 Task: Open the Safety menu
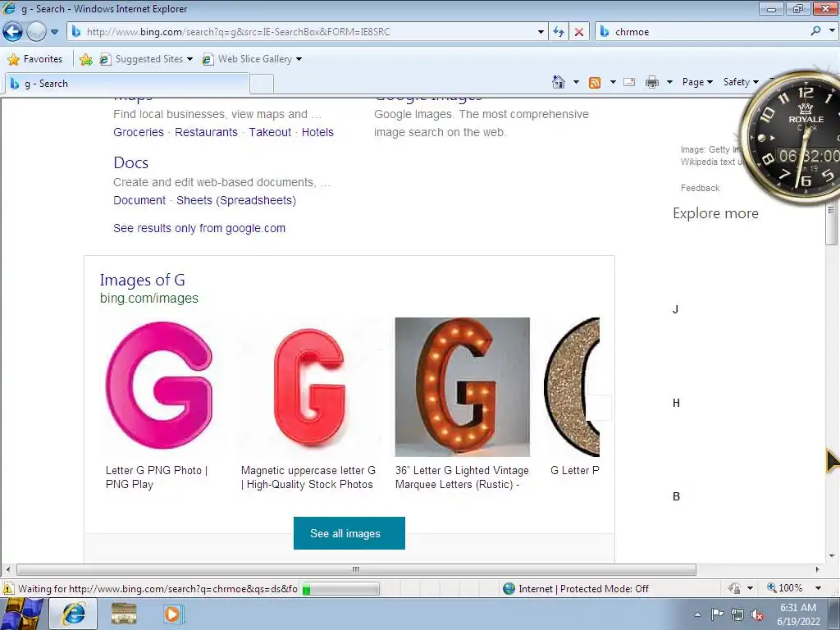click(741, 82)
